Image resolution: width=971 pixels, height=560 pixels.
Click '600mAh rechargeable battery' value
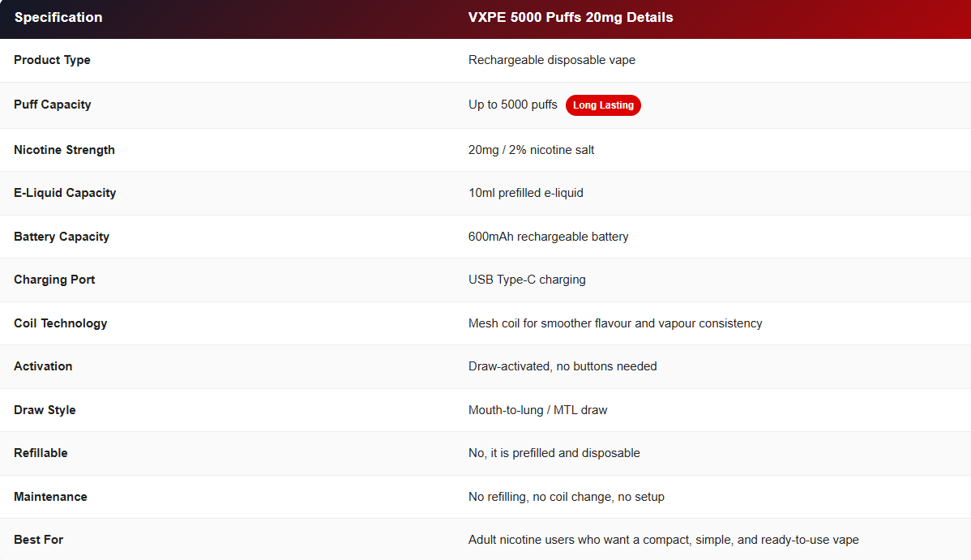tap(548, 237)
